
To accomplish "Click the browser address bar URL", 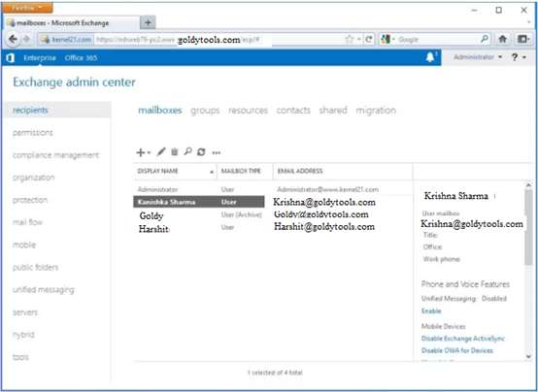I will (219, 40).
